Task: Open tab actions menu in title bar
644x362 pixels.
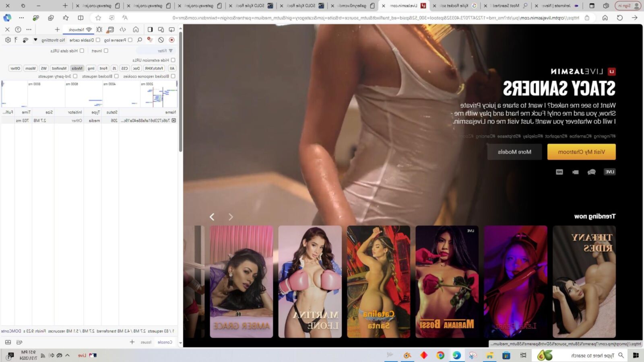Action: 592,6
